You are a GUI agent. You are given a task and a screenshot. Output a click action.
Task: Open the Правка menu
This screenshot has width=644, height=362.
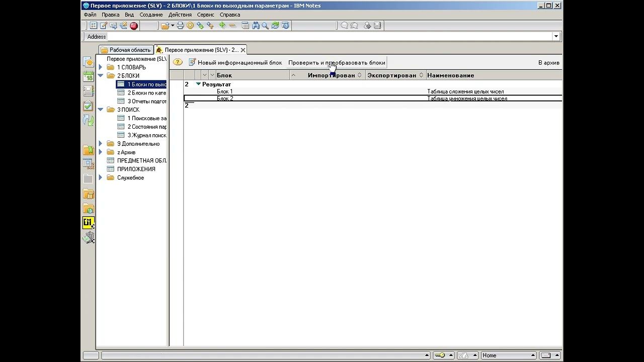coord(111,15)
